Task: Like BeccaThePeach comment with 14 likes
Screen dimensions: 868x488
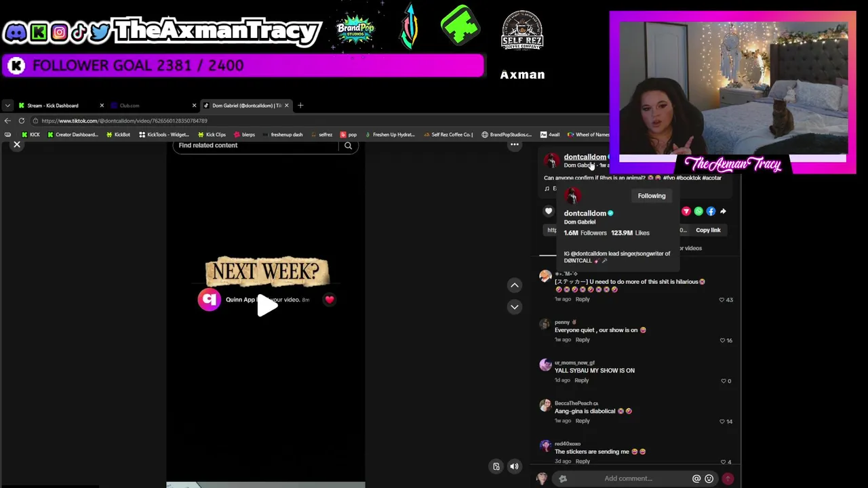Action: click(722, 422)
